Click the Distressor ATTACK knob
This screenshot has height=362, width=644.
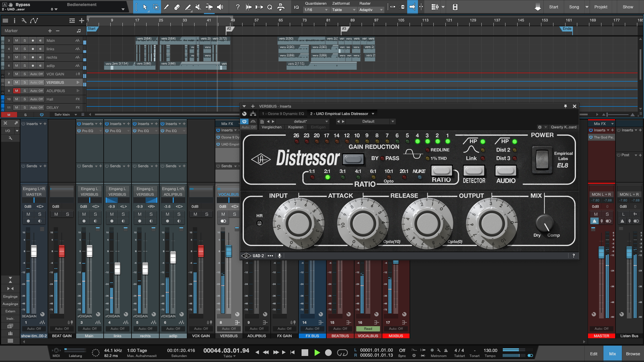pos(363,223)
